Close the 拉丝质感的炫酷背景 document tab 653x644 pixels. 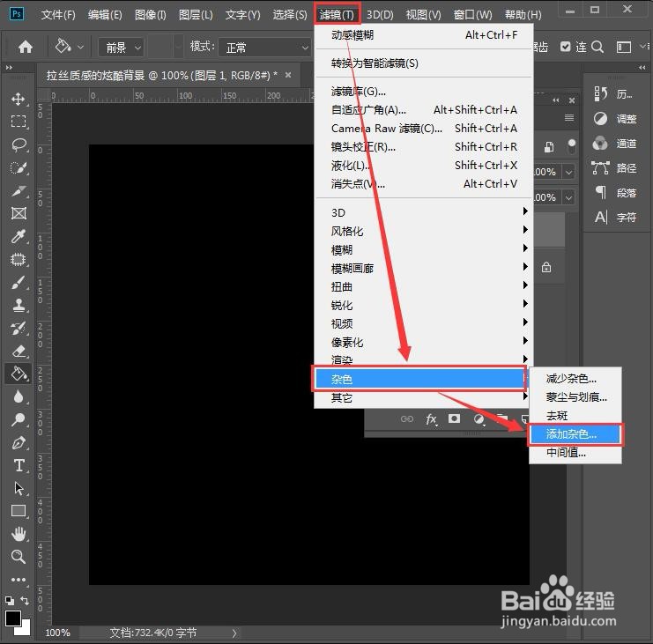(x=288, y=75)
